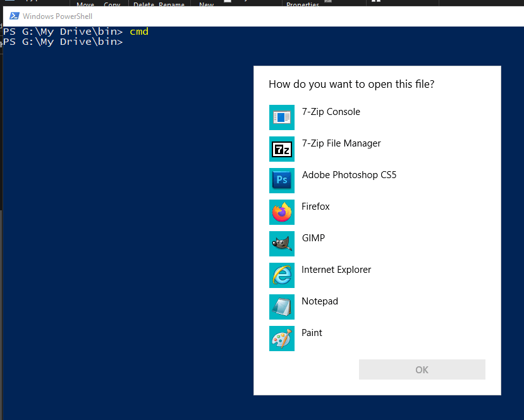Choose the Paint palette icon
The image size is (524, 420).
pos(282,338)
